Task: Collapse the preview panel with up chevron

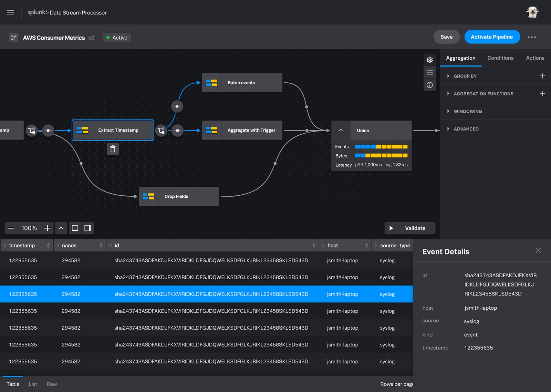Action: [x=61, y=228]
